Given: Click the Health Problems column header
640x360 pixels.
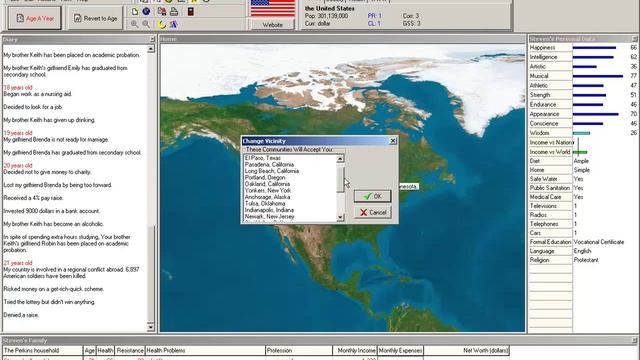Looking at the screenshot, I should click(x=205, y=350).
